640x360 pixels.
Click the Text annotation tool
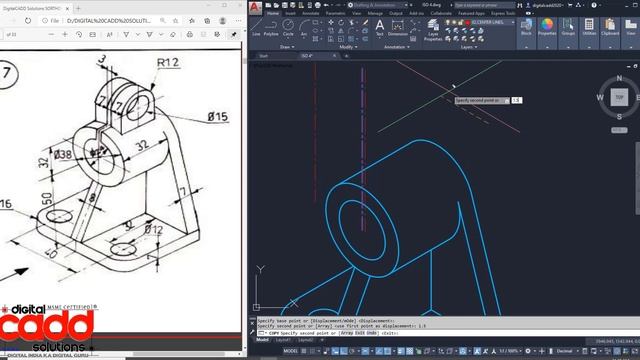pos(380,28)
